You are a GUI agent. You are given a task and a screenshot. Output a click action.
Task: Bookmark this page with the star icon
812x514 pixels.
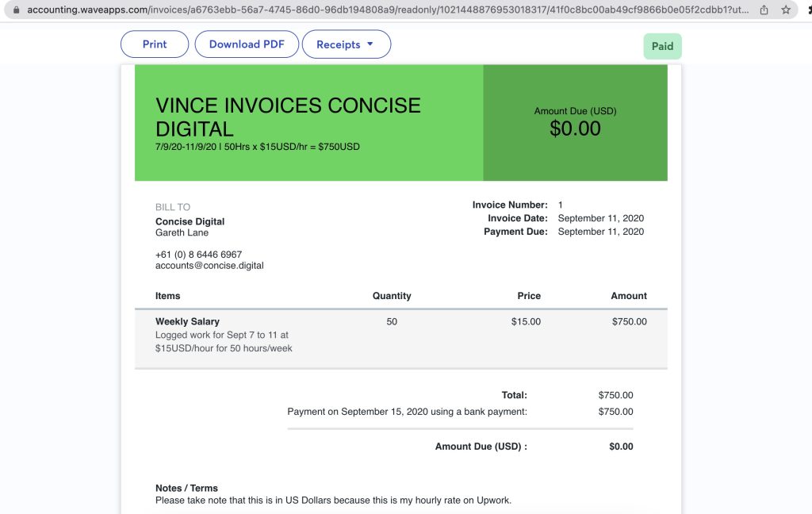pyautogui.click(x=785, y=10)
